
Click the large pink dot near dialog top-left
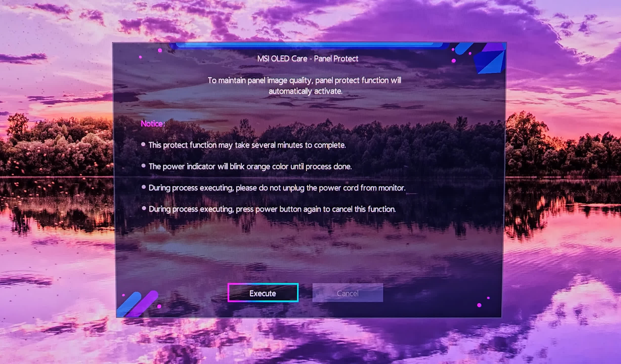160,50
